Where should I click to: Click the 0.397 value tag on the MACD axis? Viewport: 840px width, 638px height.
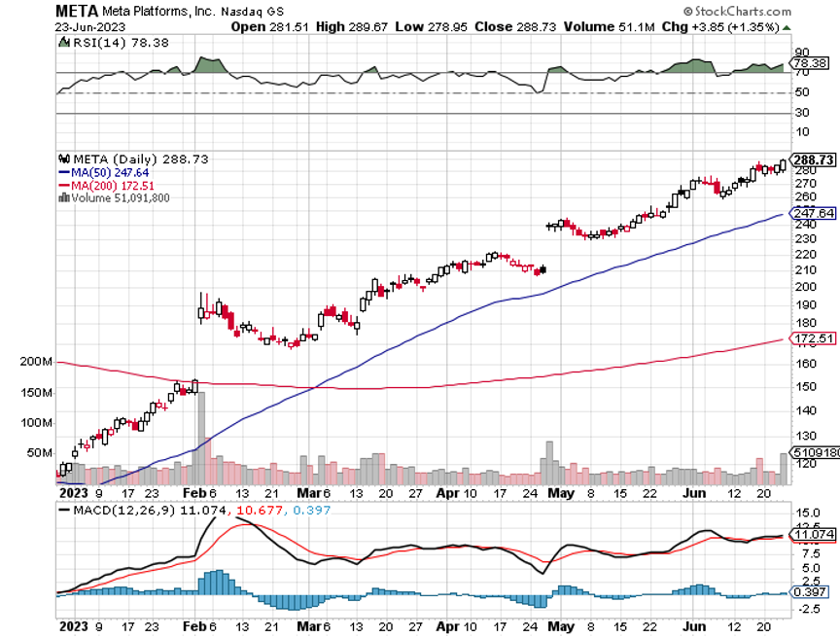810,592
